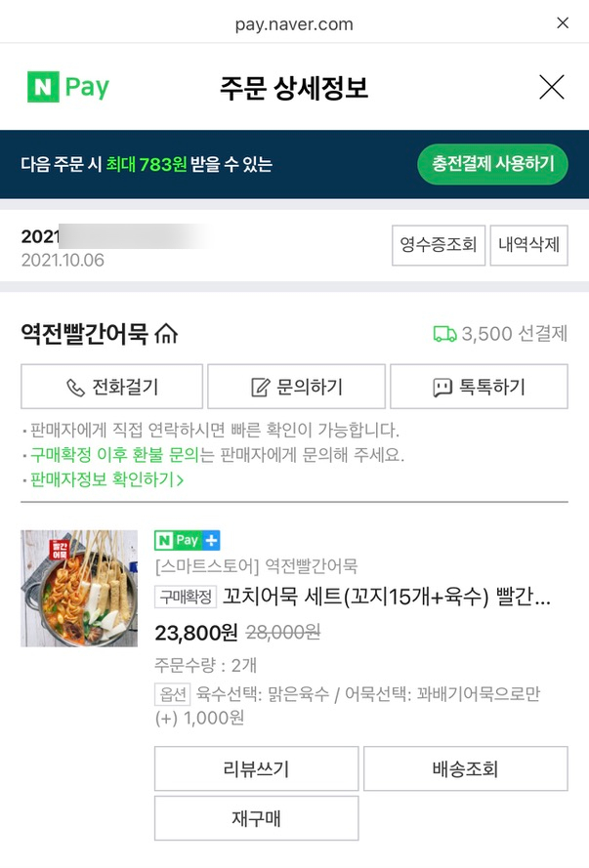
Task: Tap 충전결제 사용하기 green button
Action: point(492,164)
